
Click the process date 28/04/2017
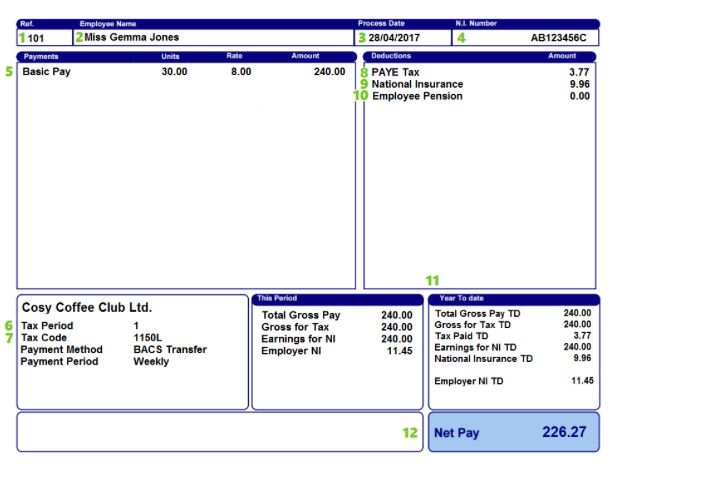point(394,38)
